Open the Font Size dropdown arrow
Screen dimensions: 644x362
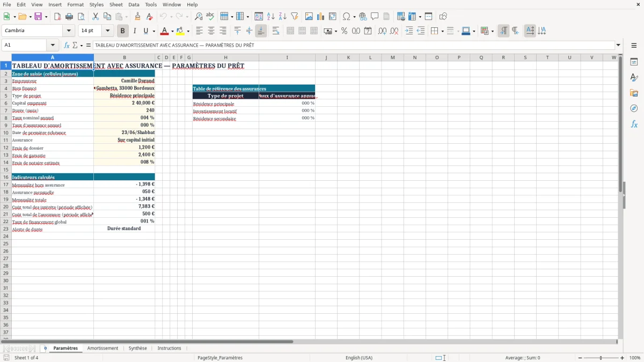pyautogui.click(x=107, y=31)
